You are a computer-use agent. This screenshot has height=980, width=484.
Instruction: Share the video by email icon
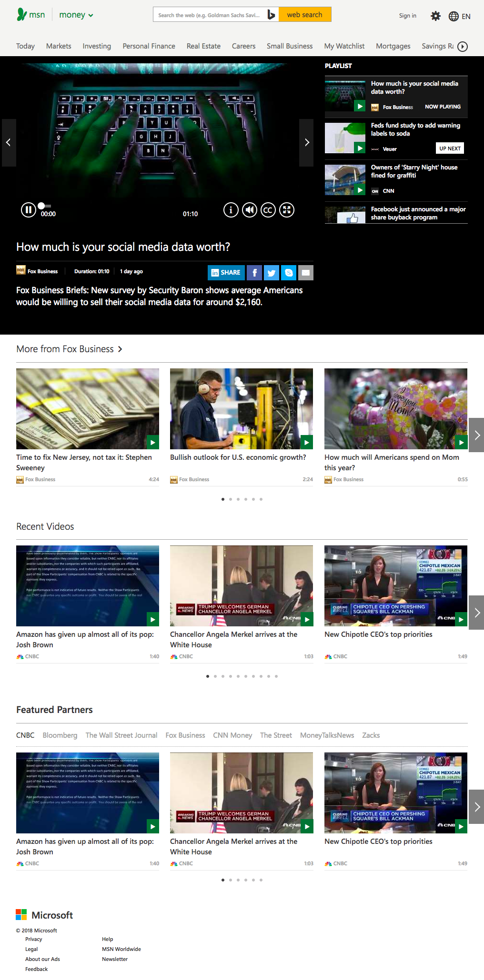point(306,273)
